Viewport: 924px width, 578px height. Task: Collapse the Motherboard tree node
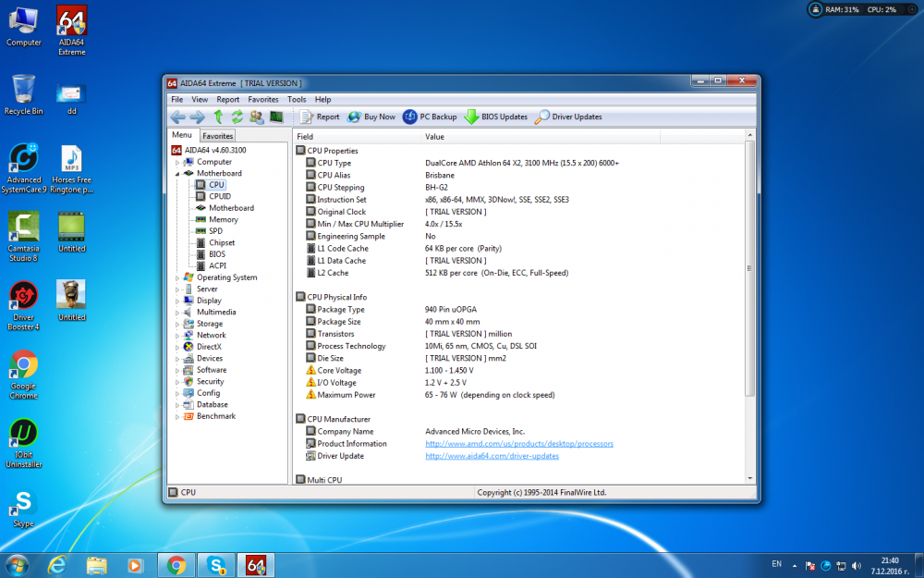[x=176, y=174]
